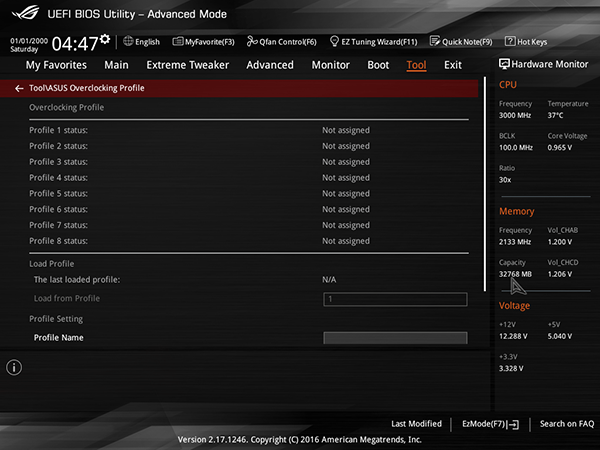The image size is (600, 450).
Task: Click 'The last loaded profile:' label
Action: [77, 280]
